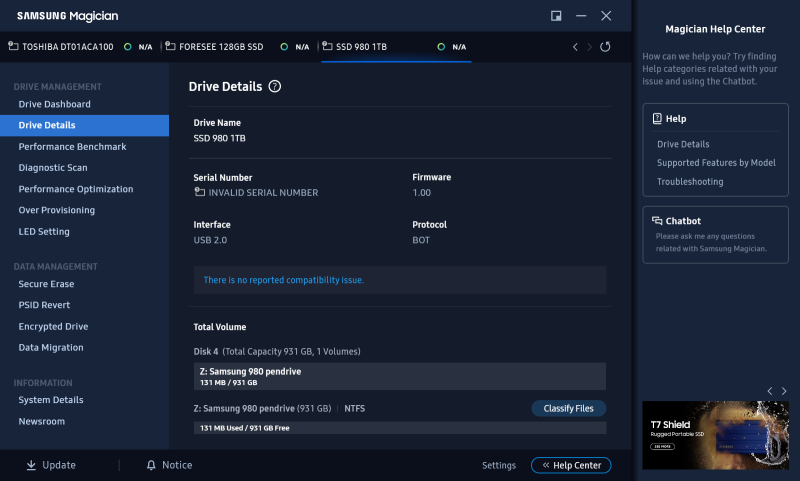800x481 pixels.
Task: Open Encrypted Drive
Action: 54,326
